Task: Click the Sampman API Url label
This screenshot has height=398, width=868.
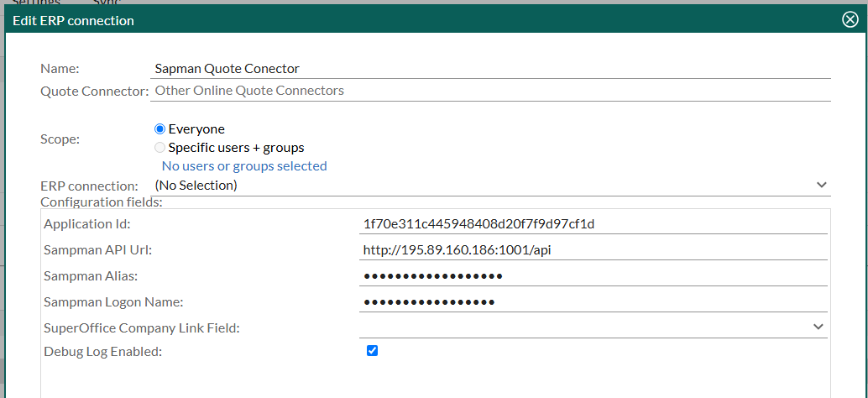Action: pyautogui.click(x=98, y=250)
